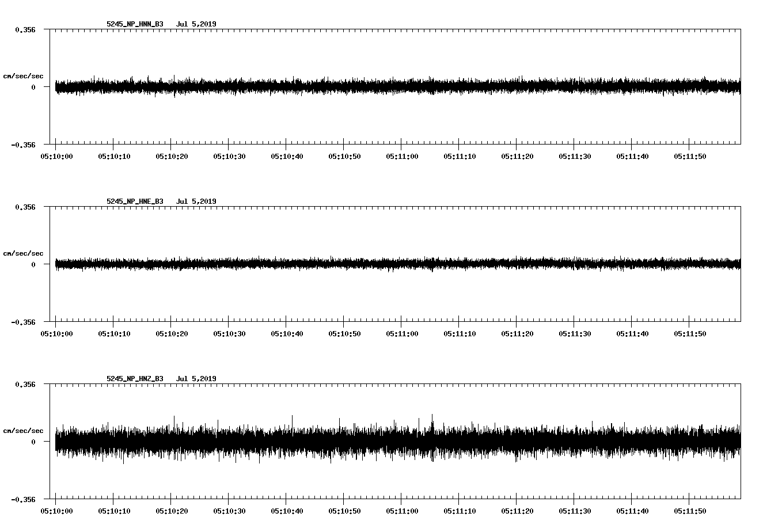Click the HNZ spike near 05:10:20

174,421
